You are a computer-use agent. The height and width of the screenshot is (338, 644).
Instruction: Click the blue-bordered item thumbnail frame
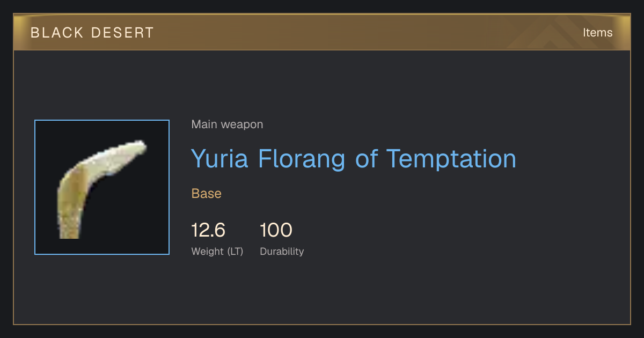click(x=102, y=187)
